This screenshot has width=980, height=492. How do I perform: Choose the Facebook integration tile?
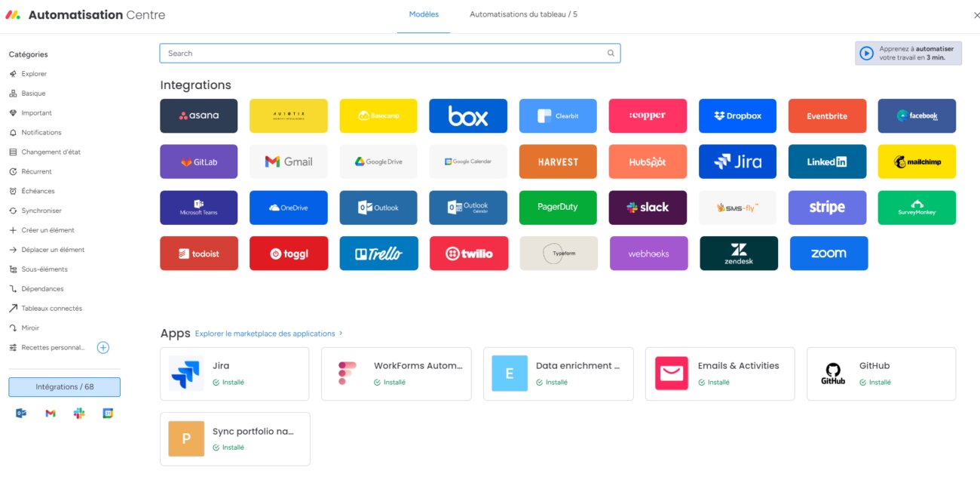point(917,115)
